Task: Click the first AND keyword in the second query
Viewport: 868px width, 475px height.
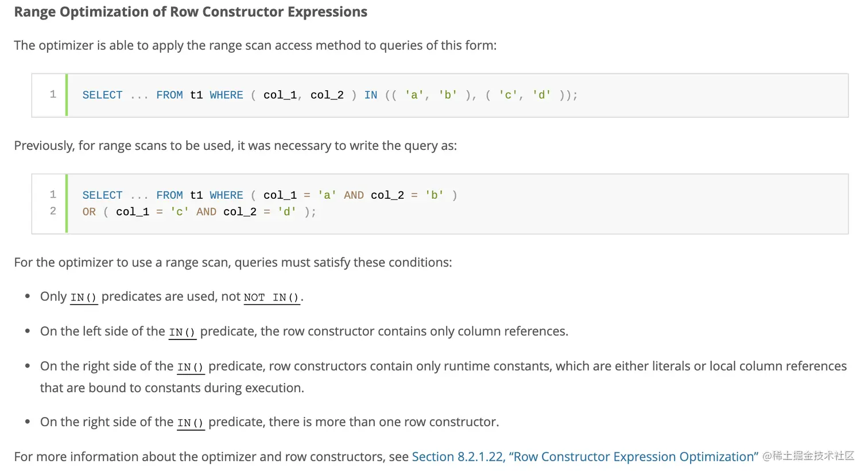Action: tap(354, 195)
